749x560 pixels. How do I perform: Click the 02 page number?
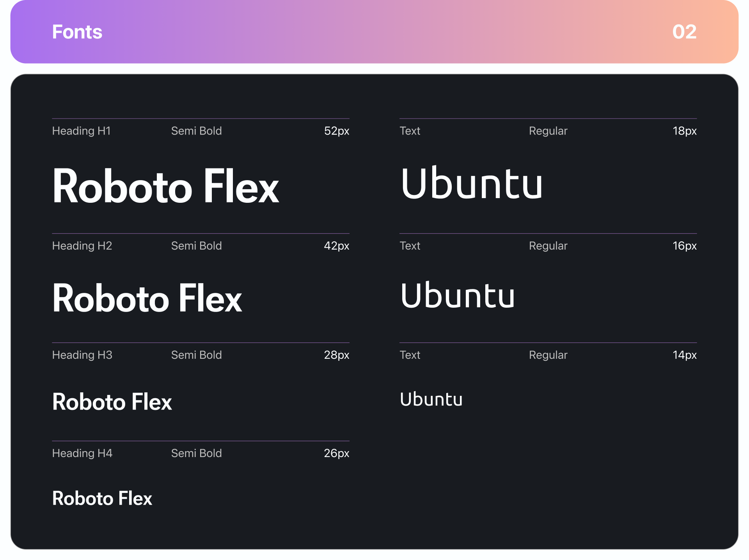(684, 32)
